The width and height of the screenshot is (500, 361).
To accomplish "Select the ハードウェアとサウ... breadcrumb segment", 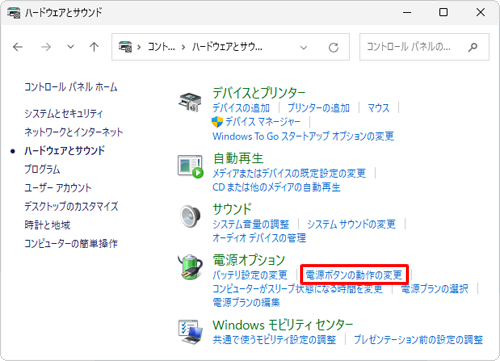I will [x=227, y=47].
